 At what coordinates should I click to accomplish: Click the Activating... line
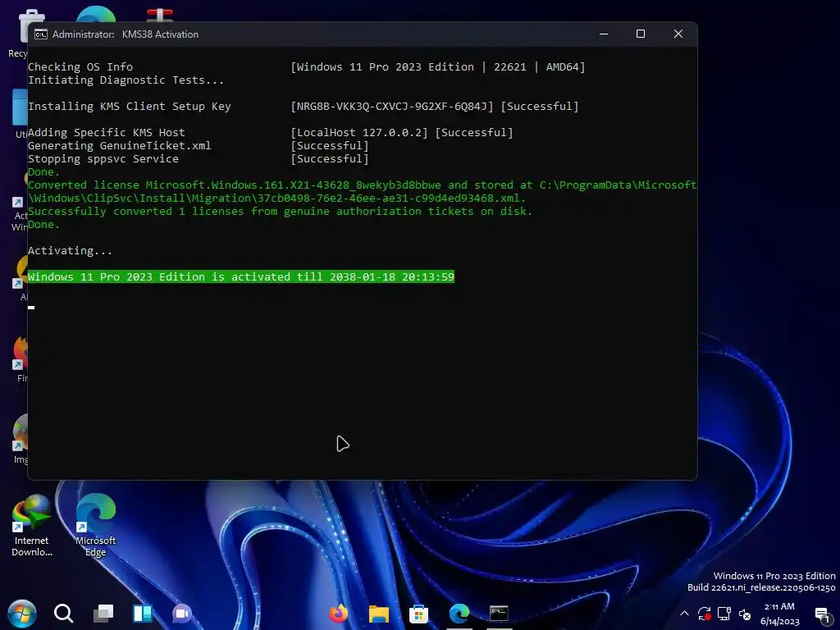[x=71, y=251]
